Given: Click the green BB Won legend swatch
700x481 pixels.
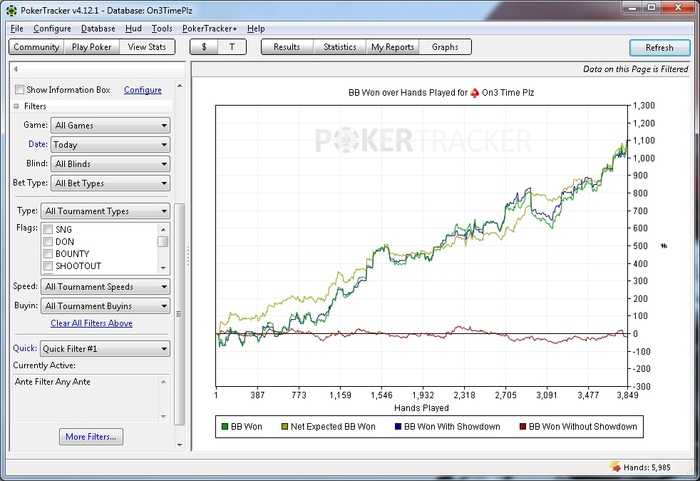Looking at the screenshot, I should click(225, 427).
